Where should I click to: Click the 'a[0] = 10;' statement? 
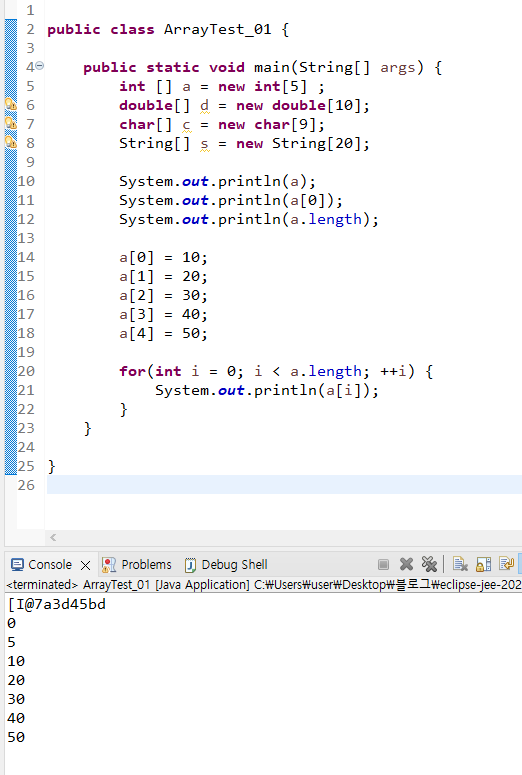coord(163,258)
